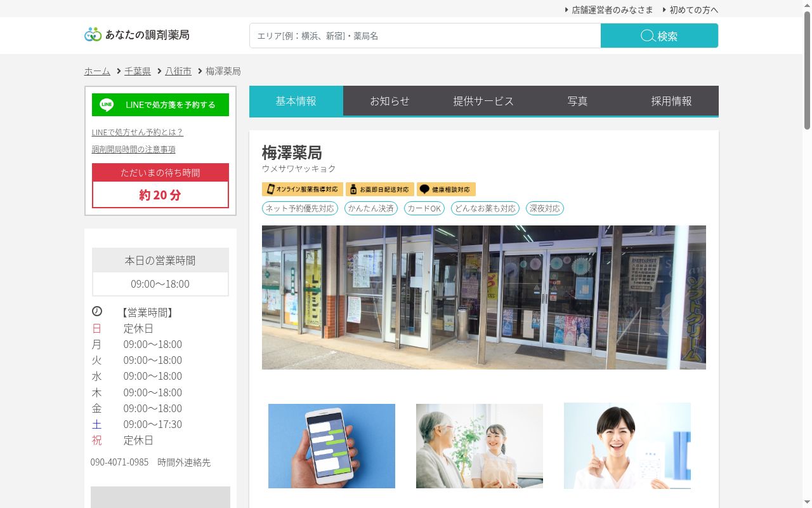The width and height of the screenshot is (812, 508).
Task: Open the pharmacy storefront photo
Action: [484, 297]
